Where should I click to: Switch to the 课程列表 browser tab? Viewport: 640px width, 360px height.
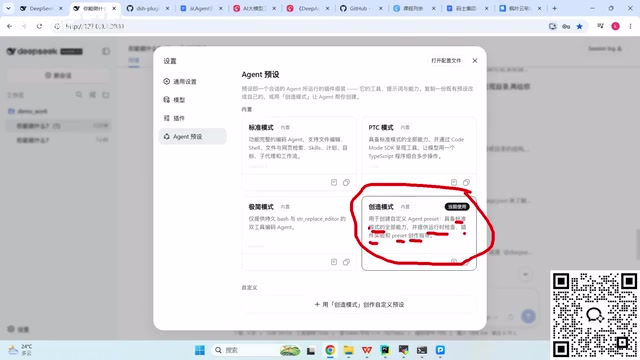414,8
